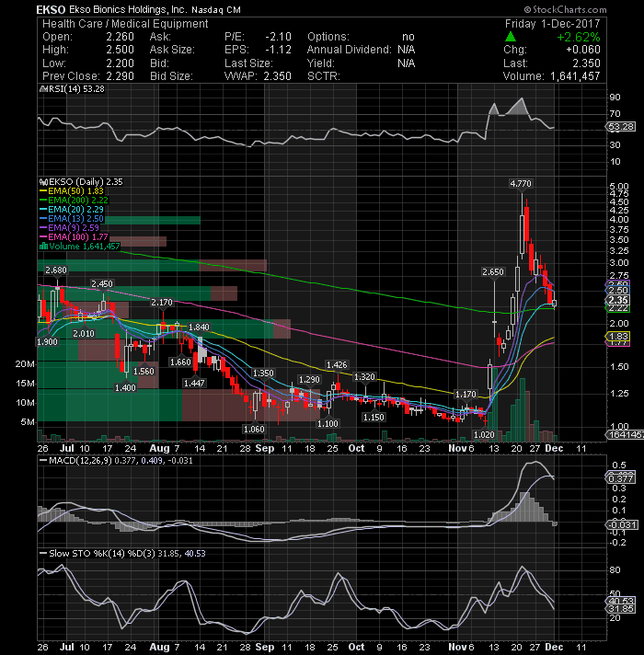Click the High 2.500 header value

pos(120,50)
